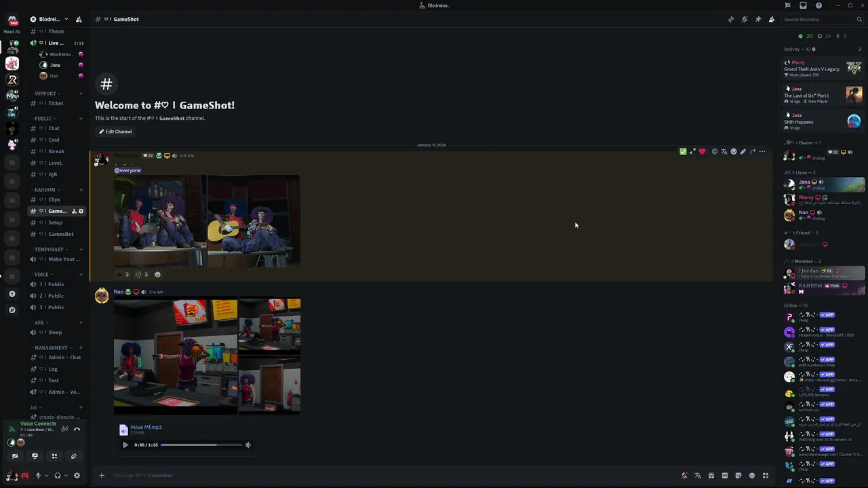The image size is (868, 488).
Task: Start an activity in voice panel
Action: pos(54,456)
